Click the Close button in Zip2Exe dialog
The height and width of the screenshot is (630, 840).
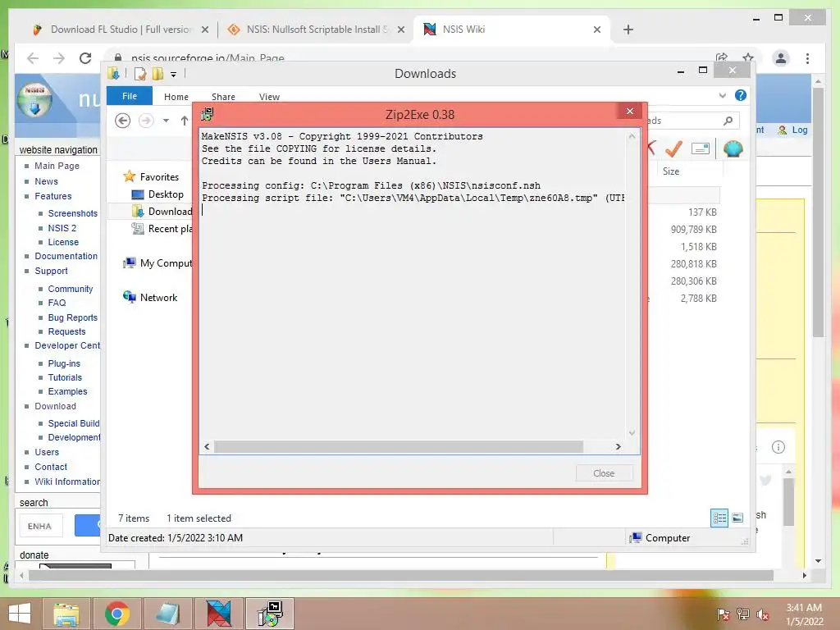click(604, 473)
